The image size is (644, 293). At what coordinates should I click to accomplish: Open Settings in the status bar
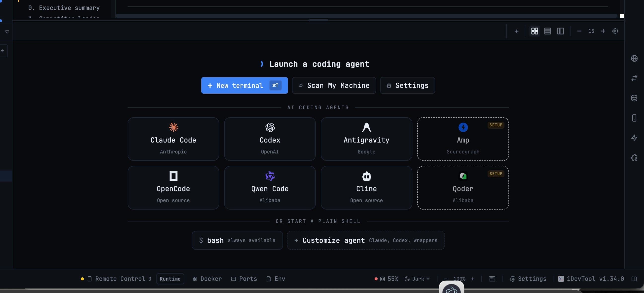528,279
